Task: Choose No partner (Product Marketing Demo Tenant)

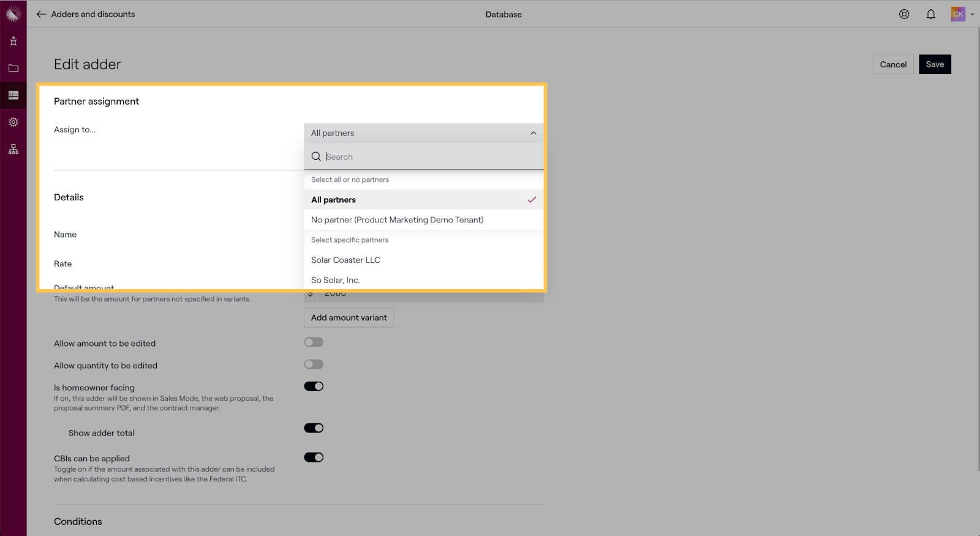Action: (x=424, y=220)
